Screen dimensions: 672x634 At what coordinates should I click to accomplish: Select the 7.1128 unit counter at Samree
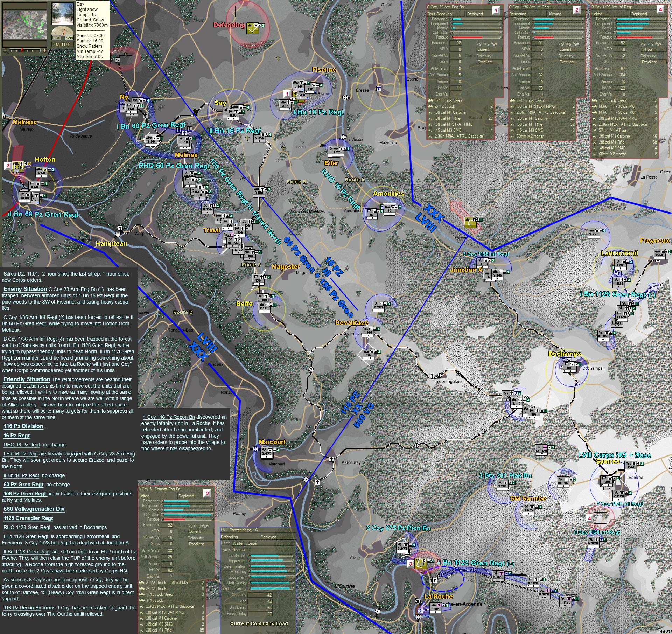click(x=618, y=496)
